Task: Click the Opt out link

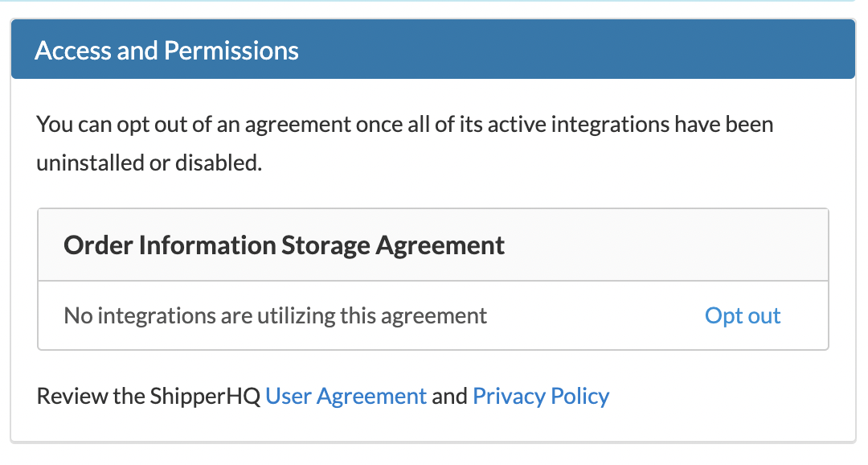Action: pos(743,315)
